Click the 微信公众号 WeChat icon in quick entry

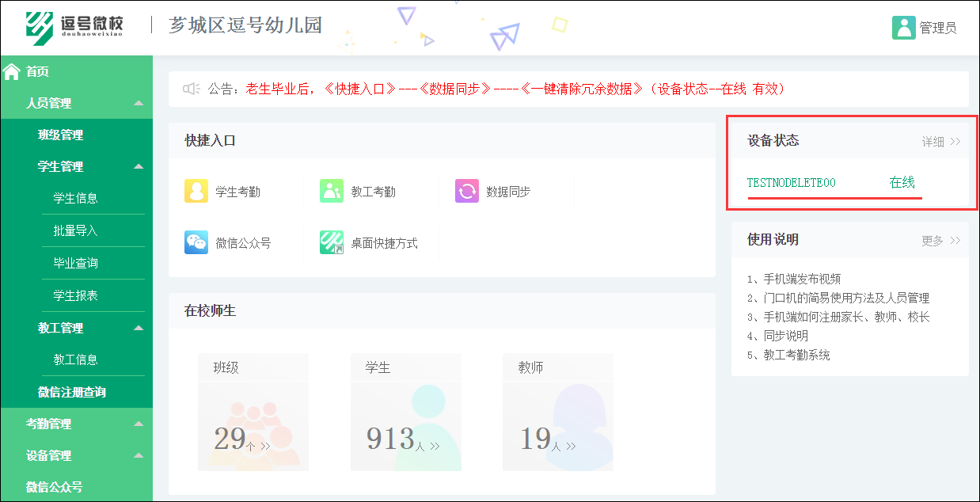pyautogui.click(x=196, y=242)
